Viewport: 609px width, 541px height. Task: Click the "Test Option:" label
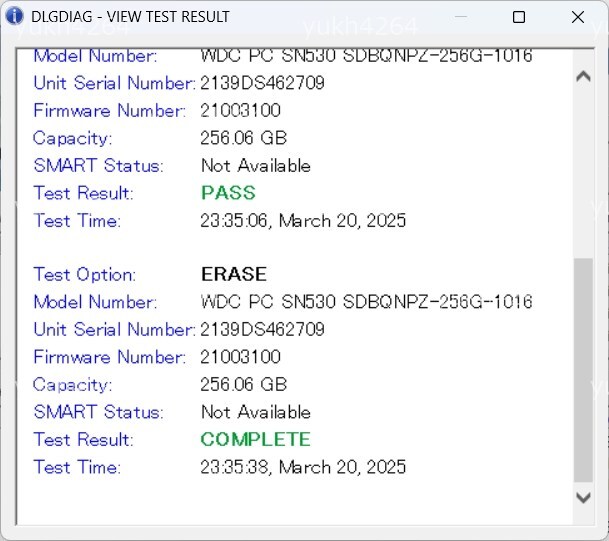[84, 274]
